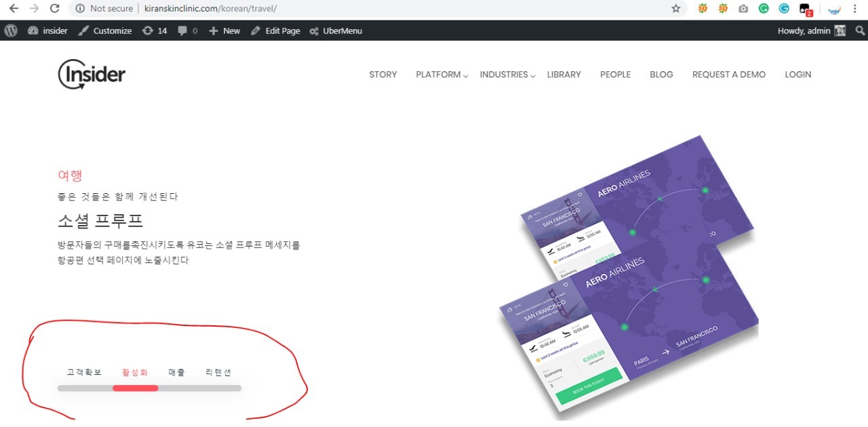Open the extension showing a red 2 badge
This screenshot has height=427, width=868.
tap(805, 9)
